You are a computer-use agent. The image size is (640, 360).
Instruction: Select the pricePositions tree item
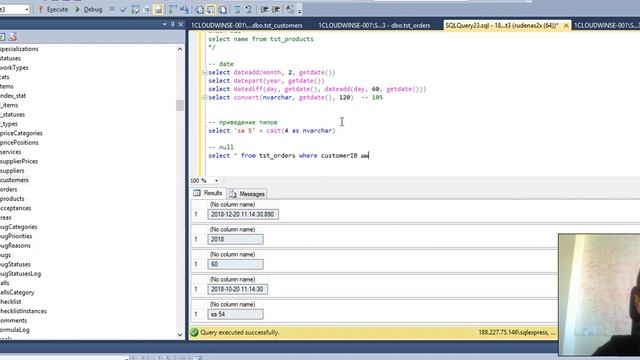[x=19, y=142]
